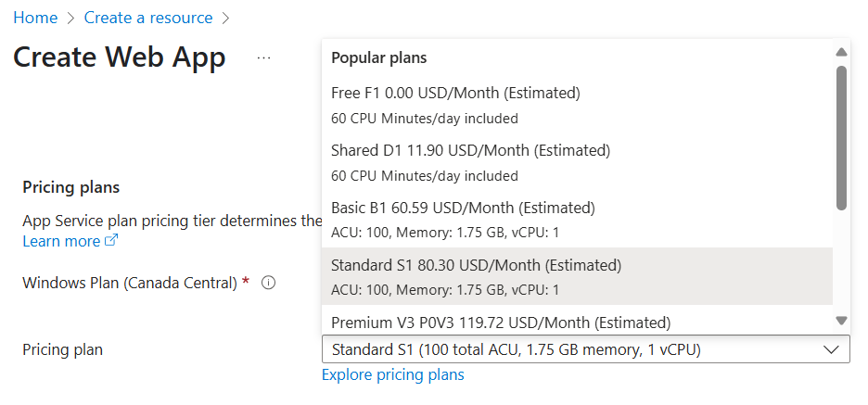Choose the Shared D1 11.90 USD plan

577,162
